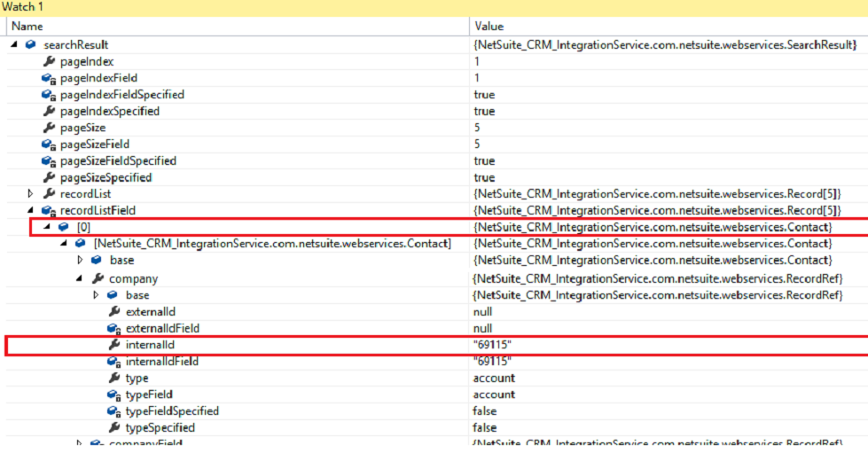Collapse the company node

click(80, 278)
